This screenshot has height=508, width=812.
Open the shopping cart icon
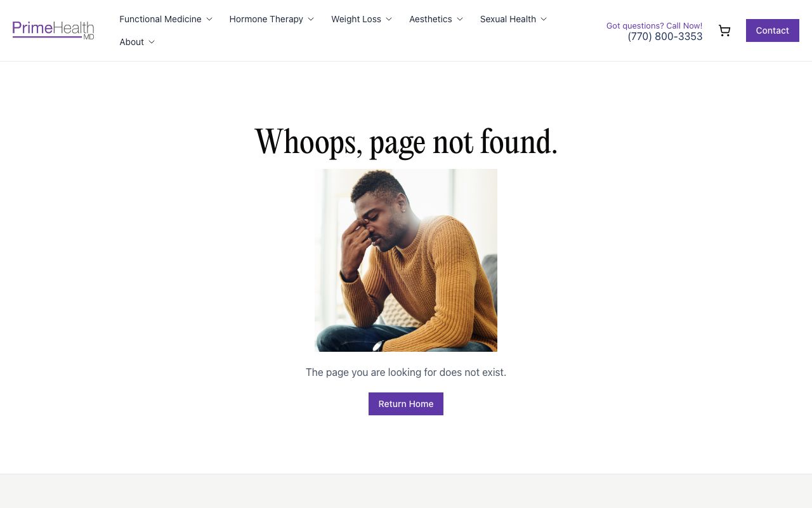pyautogui.click(x=724, y=30)
